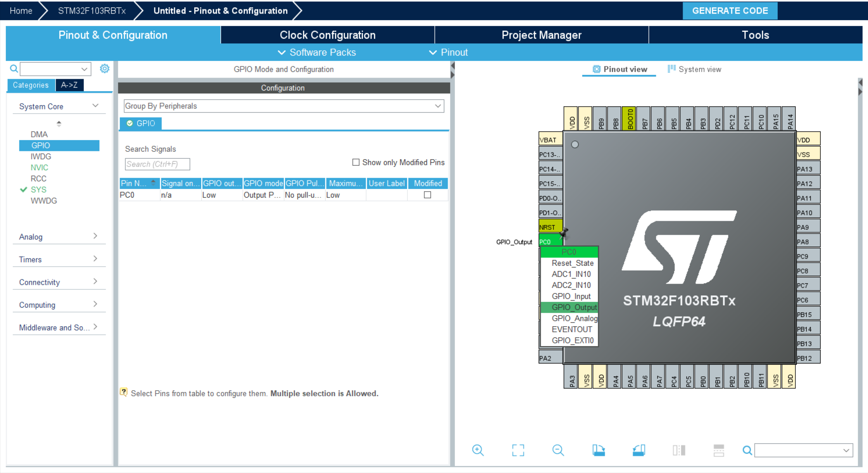868x473 pixels.
Task: Click the BOOT0 pin on the chip
Action: pos(629,118)
